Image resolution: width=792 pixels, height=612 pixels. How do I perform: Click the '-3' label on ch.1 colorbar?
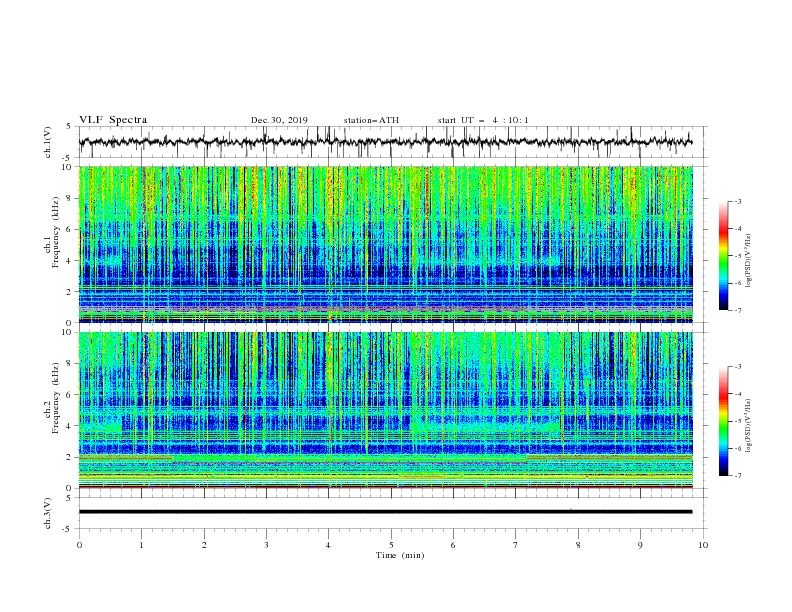(737, 201)
